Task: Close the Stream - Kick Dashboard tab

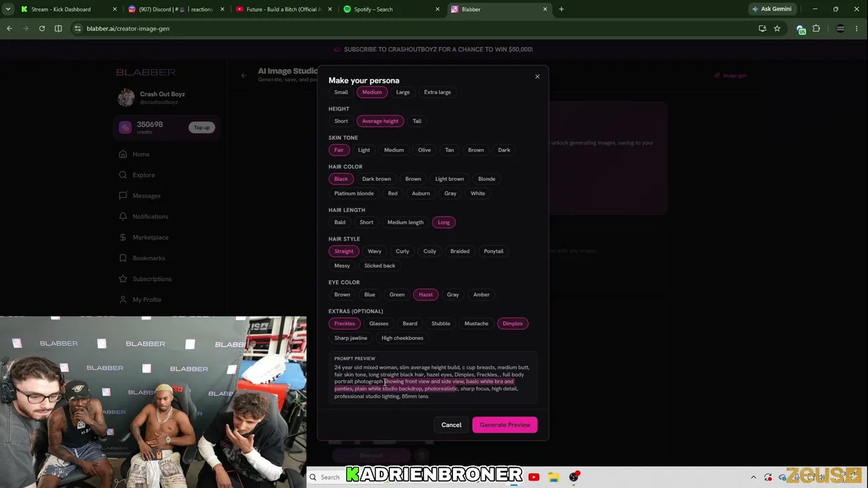Action: pyautogui.click(x=115, y=9)
